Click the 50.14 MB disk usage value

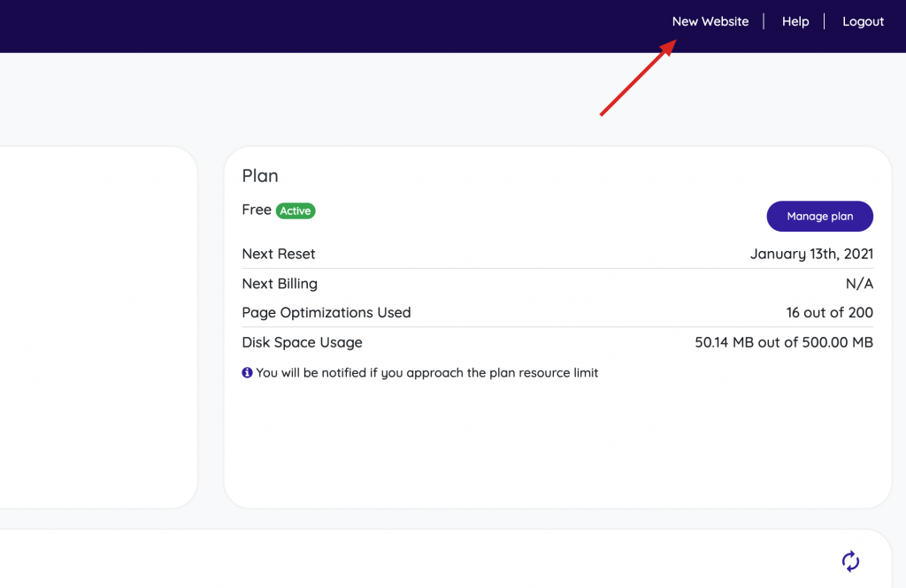tap(784, 342)
